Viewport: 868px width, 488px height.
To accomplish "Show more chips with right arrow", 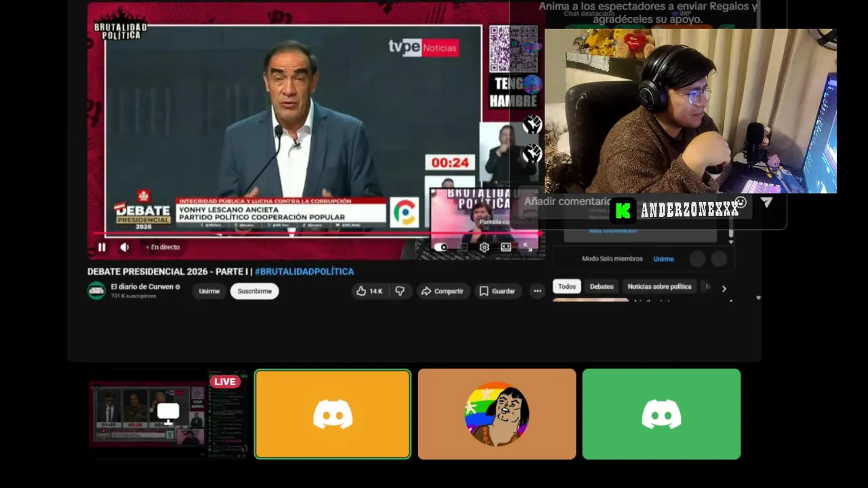I will (724, 288).
